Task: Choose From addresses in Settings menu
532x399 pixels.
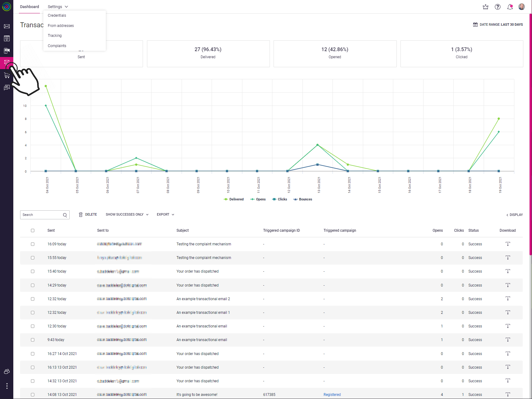Action: click(61, 26)
